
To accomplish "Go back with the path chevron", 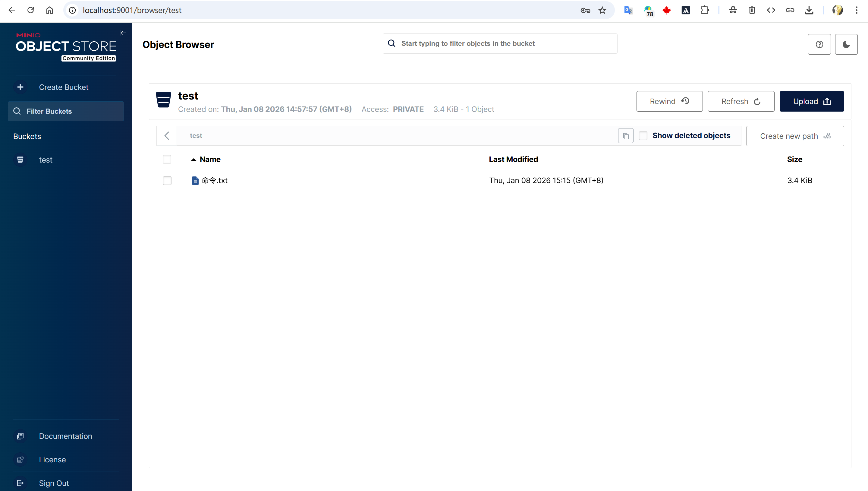I will (167, 135).
